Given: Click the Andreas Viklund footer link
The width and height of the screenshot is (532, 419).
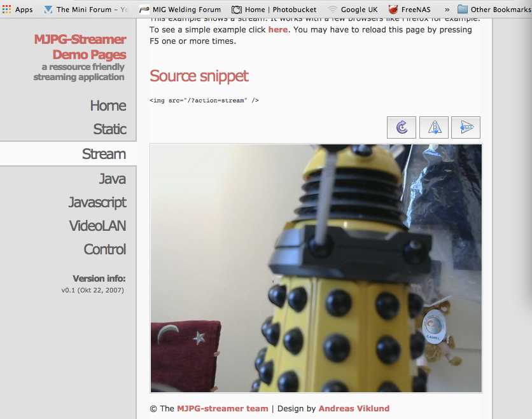Looking at the screenshot, I should coord(354,408).
